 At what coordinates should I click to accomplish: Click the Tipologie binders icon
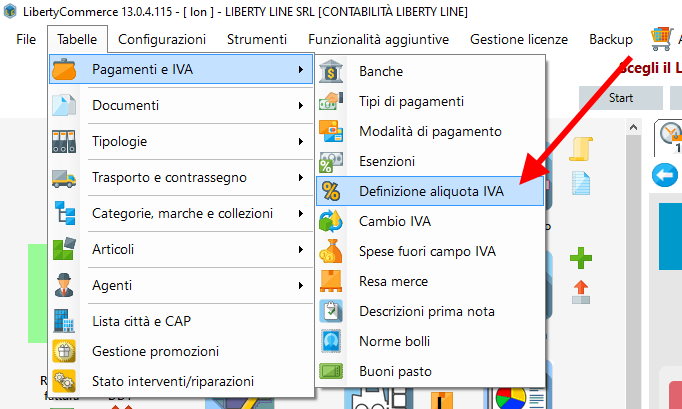click(64, 141)
